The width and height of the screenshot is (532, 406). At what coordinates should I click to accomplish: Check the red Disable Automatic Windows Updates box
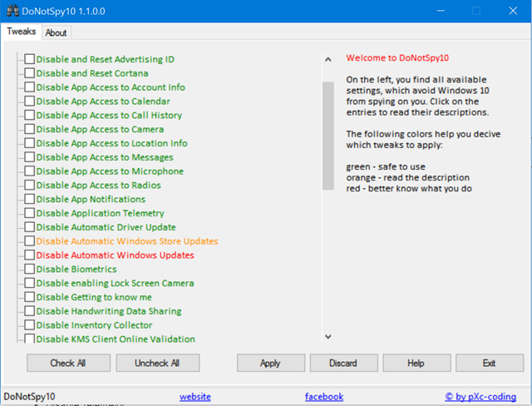click(30, 255)
